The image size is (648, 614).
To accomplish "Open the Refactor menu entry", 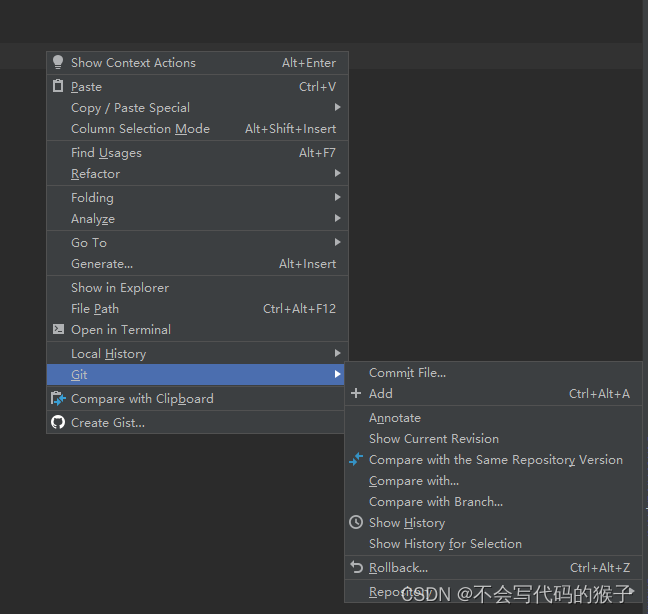I will pyautogui.click(x=197, y=174).
